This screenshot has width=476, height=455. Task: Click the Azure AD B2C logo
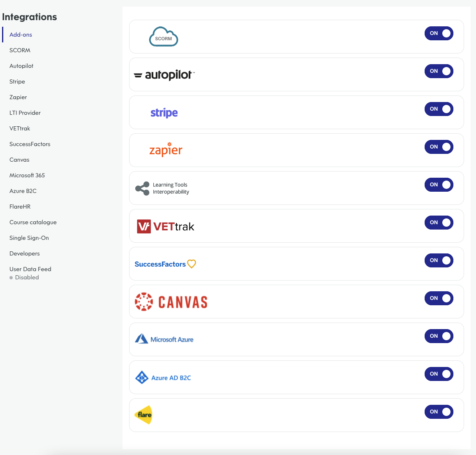[x=163, y=378]
